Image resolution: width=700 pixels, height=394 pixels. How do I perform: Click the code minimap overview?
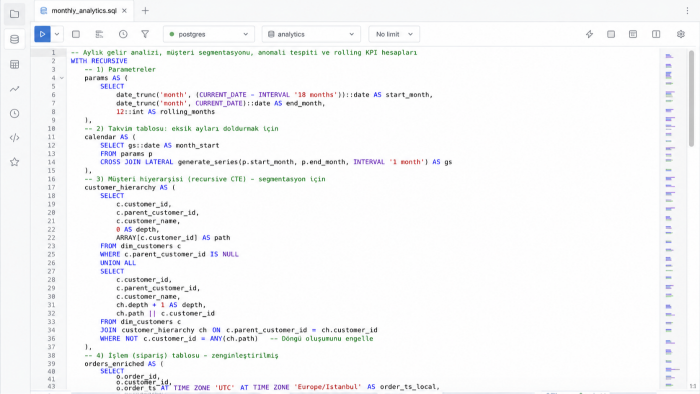pos(672,219)
